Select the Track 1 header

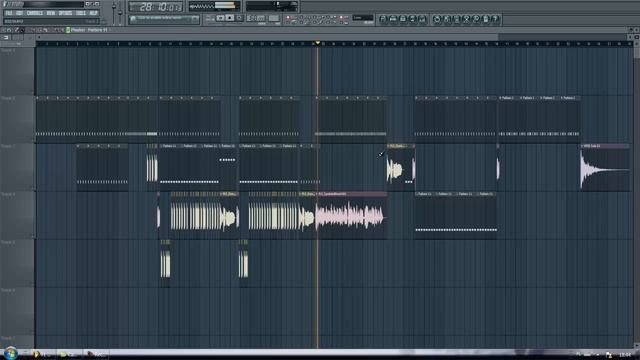[x=18, y=71]
